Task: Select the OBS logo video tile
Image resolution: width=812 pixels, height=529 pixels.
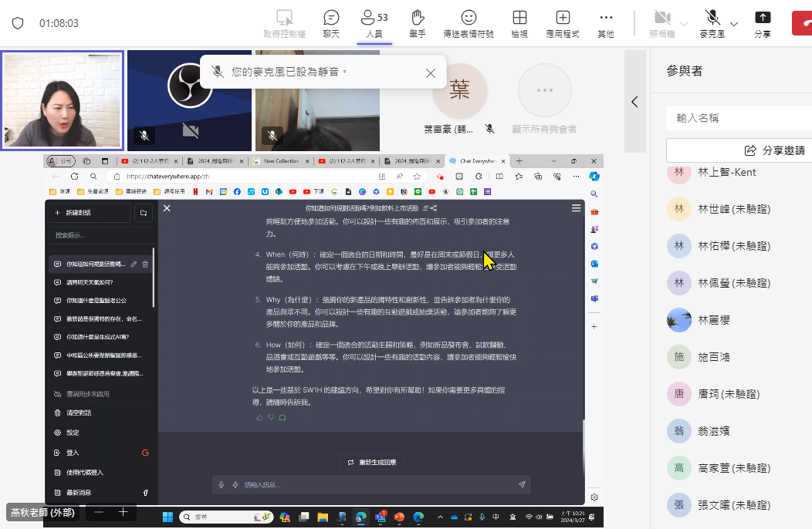Action: tap(190, 100)
